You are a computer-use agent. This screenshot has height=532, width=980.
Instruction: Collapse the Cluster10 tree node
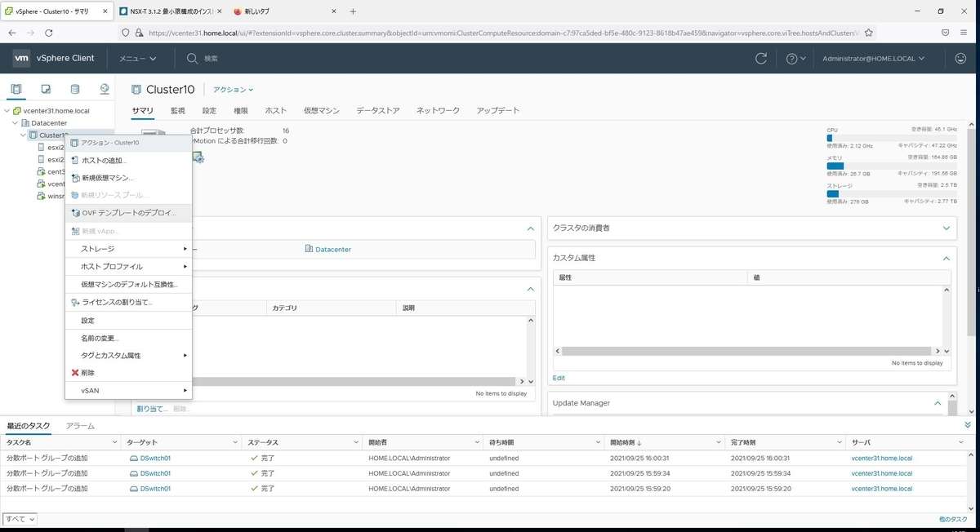(x=23, y=135)
